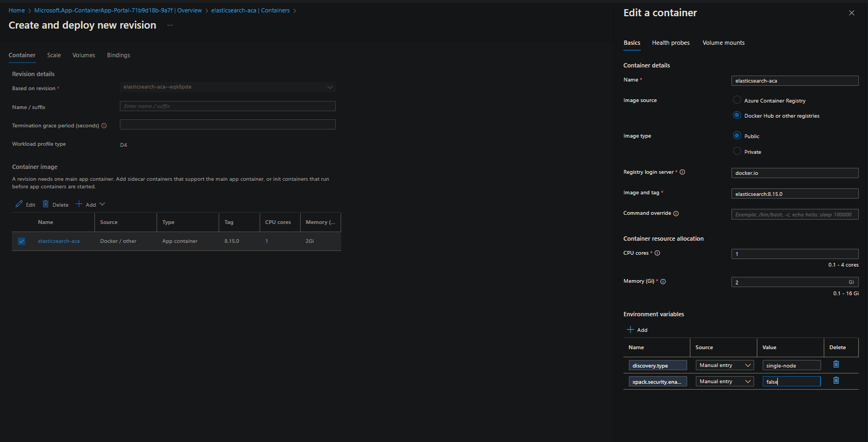Click the false value field
The width and height of the screenshot is (868, 442).
[x=791, y=382]
